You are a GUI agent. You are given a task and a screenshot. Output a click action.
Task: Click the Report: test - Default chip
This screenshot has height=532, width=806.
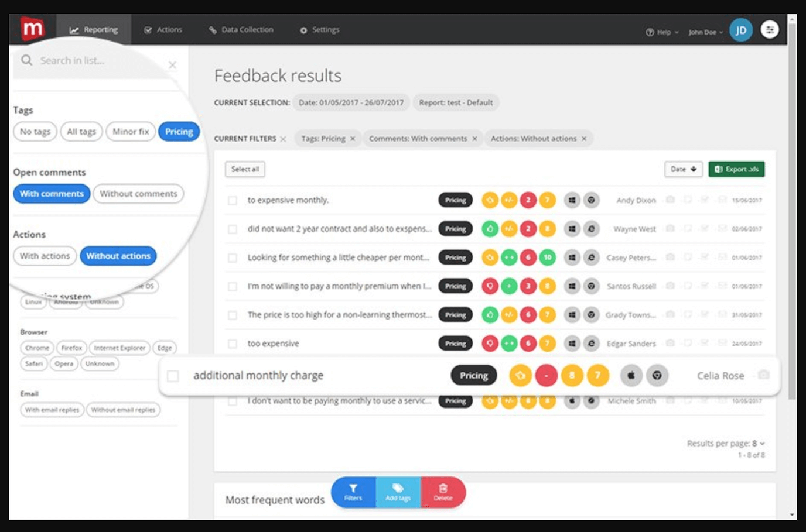pos(456,102)
